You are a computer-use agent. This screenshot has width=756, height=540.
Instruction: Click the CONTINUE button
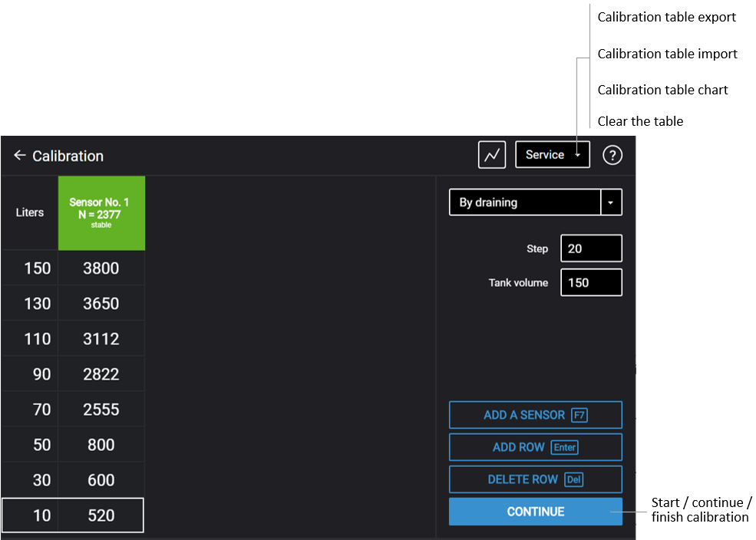tap(536, 512)
